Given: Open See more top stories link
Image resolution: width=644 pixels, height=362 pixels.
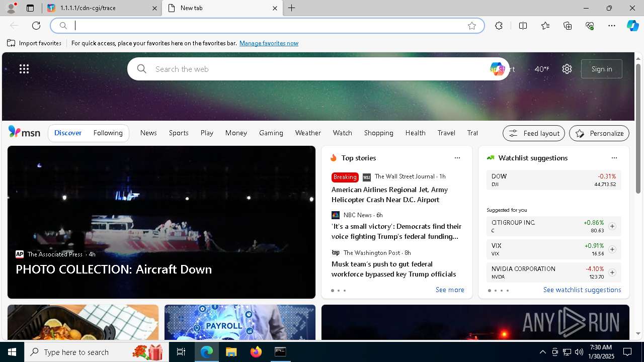Looking at the screenshot, I should click(x=450, y=290).
